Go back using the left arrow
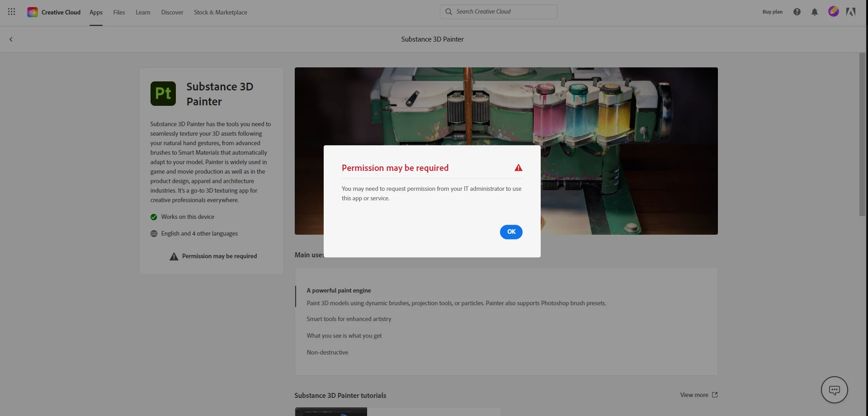The height and width of the screenshot is (416, 868). [11, 39]
